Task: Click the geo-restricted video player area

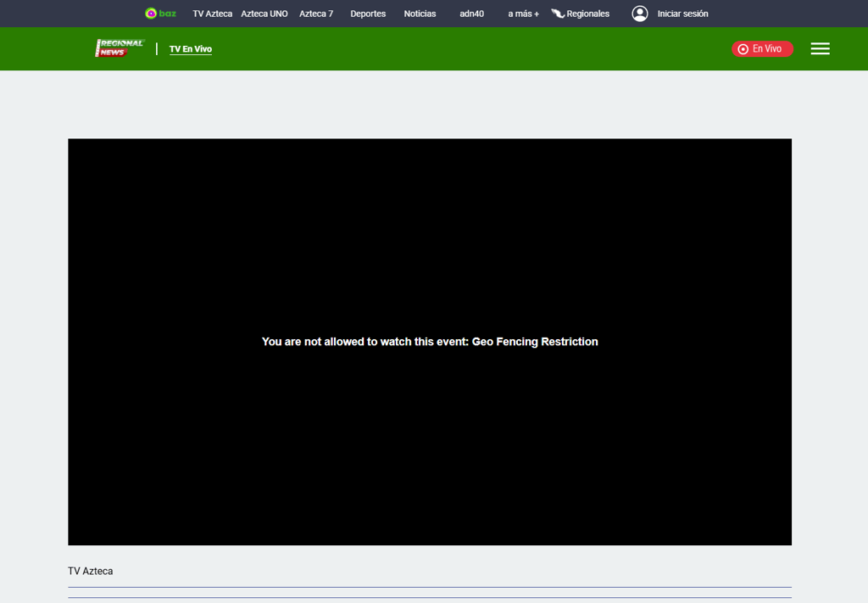Action: [x=430, y=342]
